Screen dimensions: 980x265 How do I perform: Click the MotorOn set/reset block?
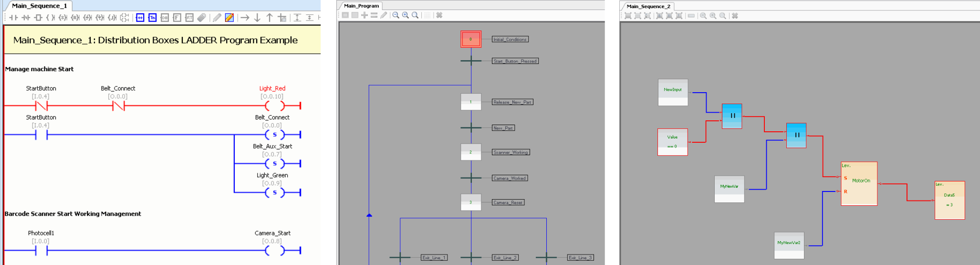859,183
